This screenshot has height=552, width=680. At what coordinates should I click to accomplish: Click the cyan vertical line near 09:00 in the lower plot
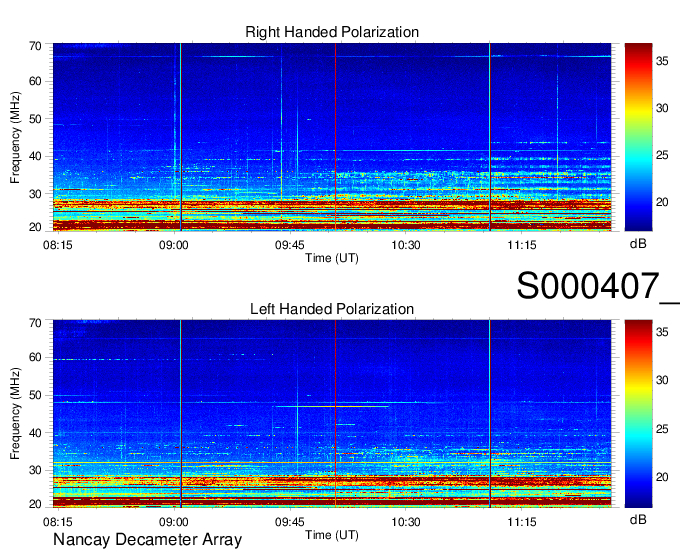180,414
